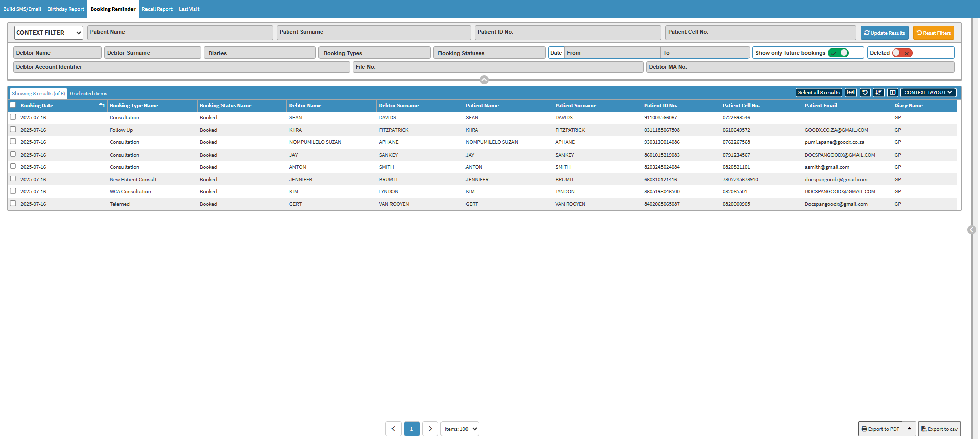Image resolution: width=980 pixels, height=439 pixels.
Task: Click the reset grid layout icon
Action: (x=865, y=93)
